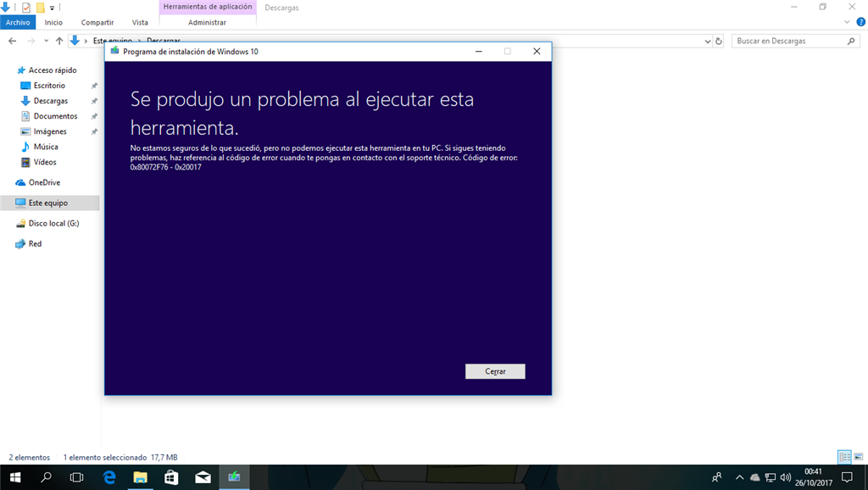Image resolution: width=868 pixels, height=490 pixels.
Task: Open File Explorer from the taskbar
Action: pos(140,476)
